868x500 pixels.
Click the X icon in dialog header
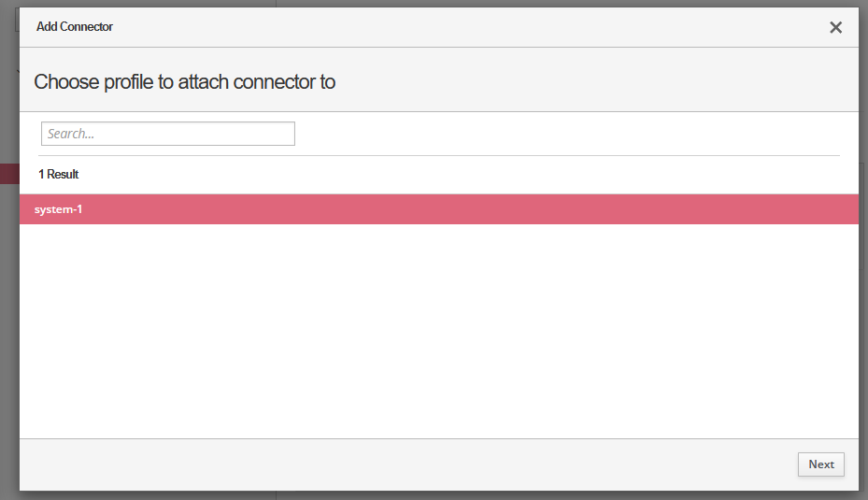coord(835,27)
